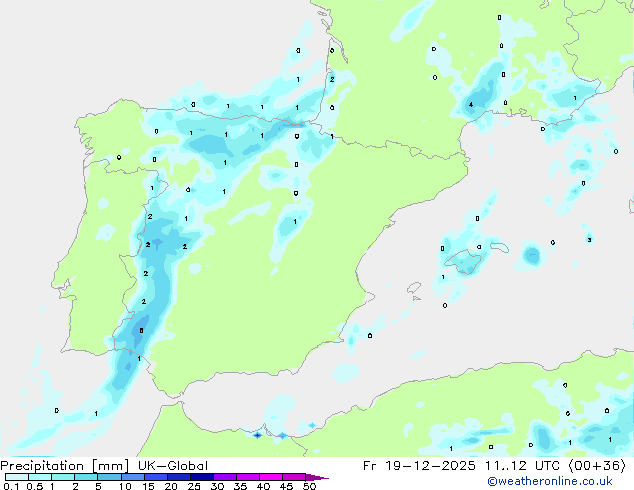
Task: Click the '50' legend scale label
Action: pos(309,486)
